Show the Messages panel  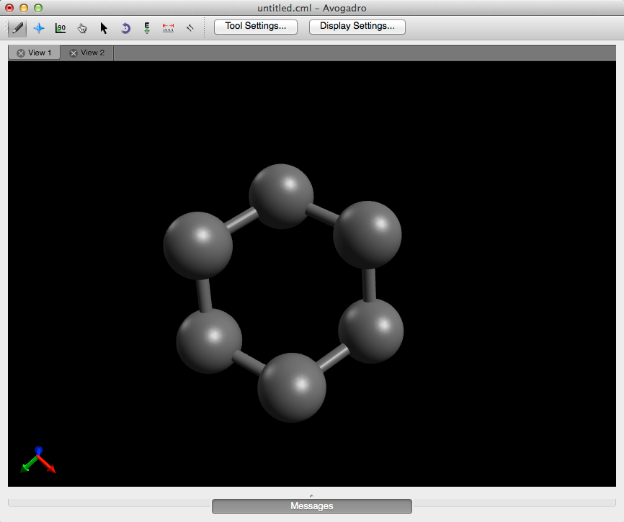coord(311,506)
